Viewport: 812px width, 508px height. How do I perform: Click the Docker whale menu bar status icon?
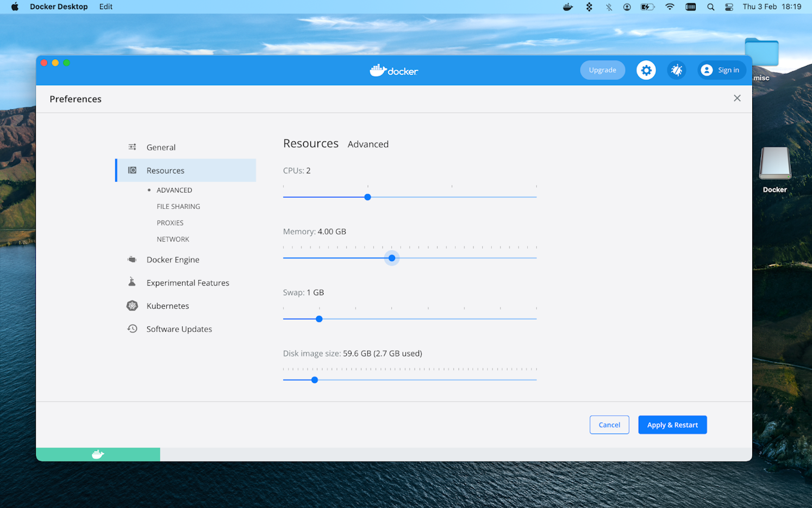567,7
